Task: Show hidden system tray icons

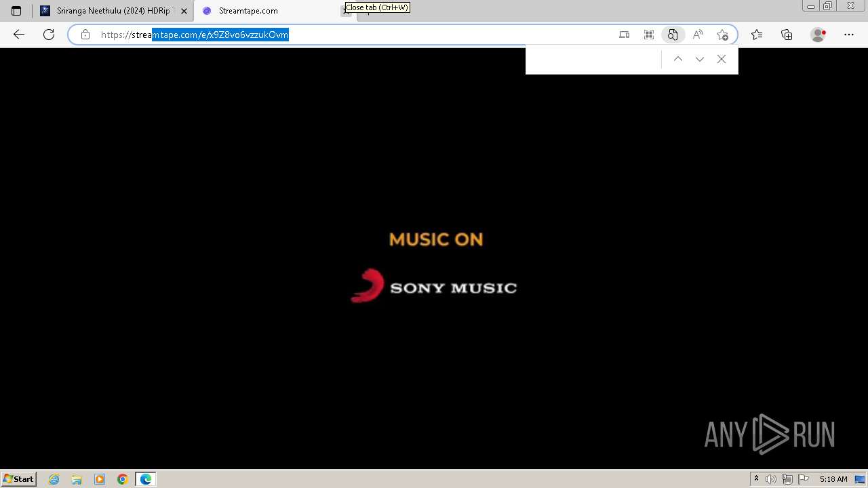Action: [756, 479]
